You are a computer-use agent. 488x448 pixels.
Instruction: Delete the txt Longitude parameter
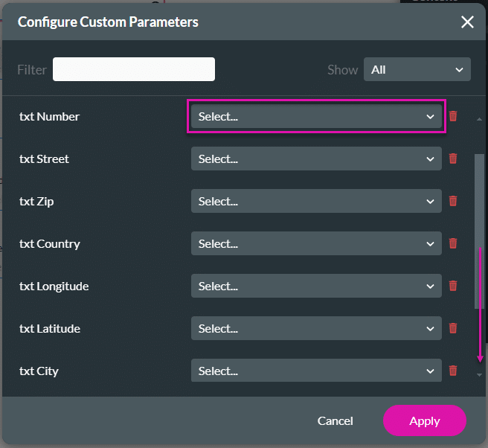[x=453, y=286]
